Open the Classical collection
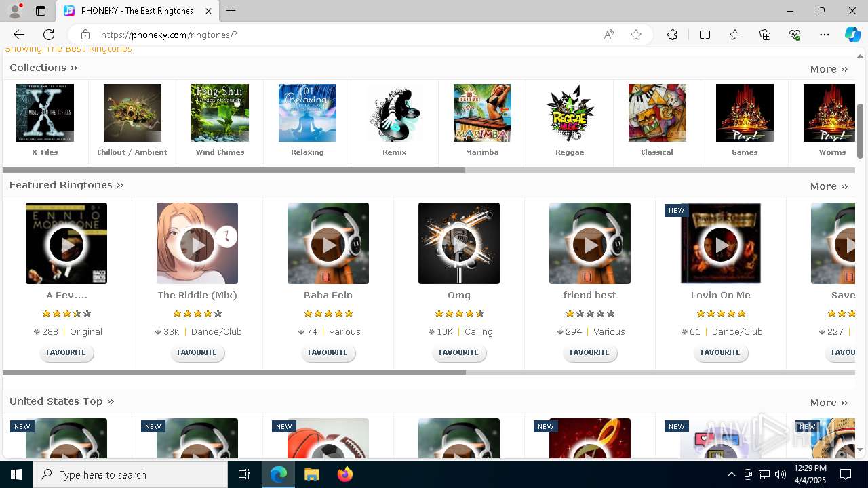 point(657,113)
